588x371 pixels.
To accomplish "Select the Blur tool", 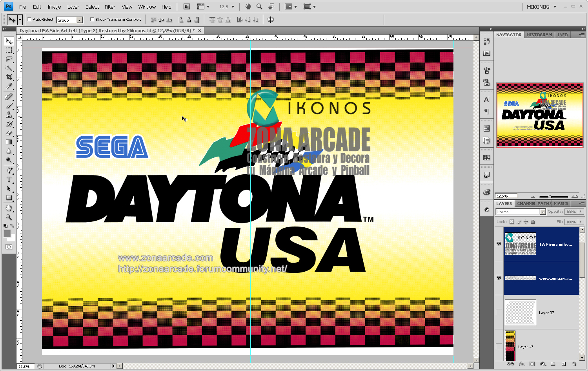I will [9, 151].
